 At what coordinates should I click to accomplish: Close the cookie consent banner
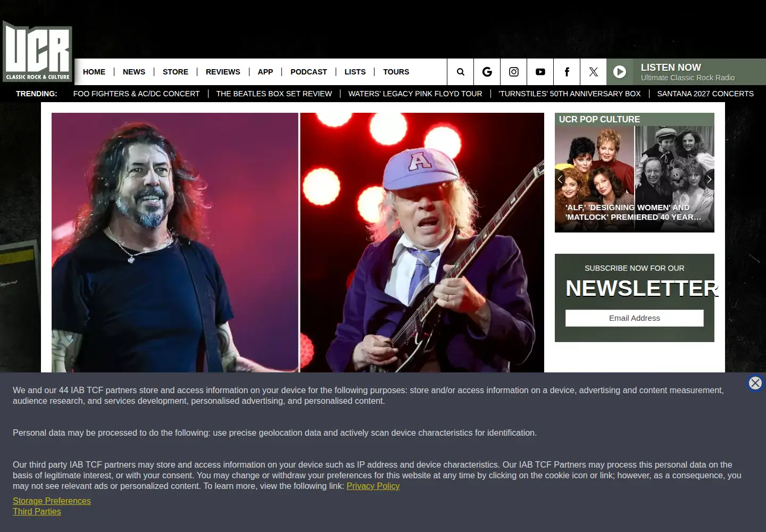[x=755, y=383]
